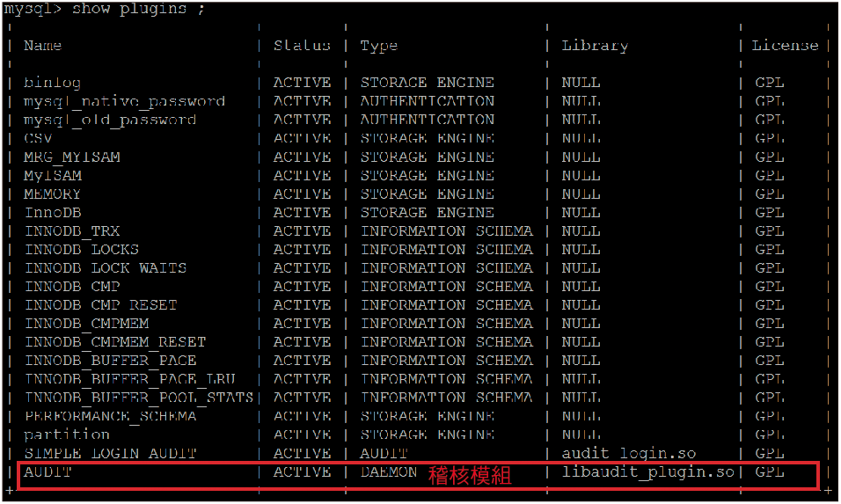
Task: Click 'GPL' license in AUDIT row
Action: [x=770, y=471]
